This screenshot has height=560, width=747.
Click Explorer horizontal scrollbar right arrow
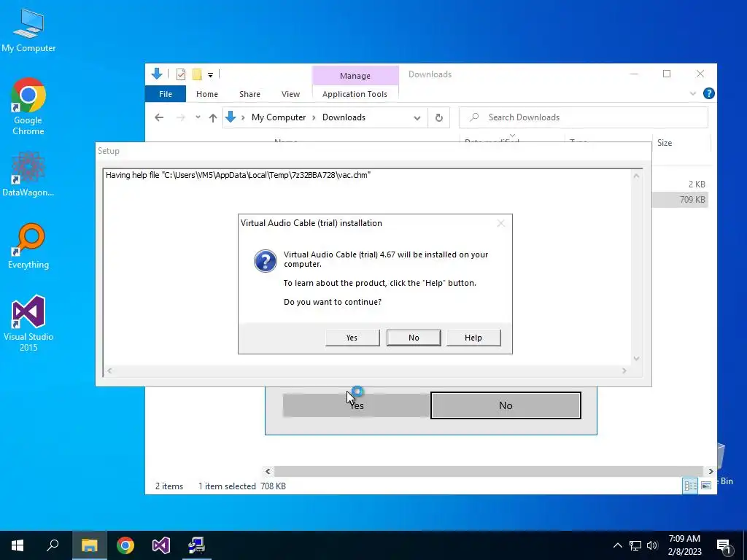711,472
